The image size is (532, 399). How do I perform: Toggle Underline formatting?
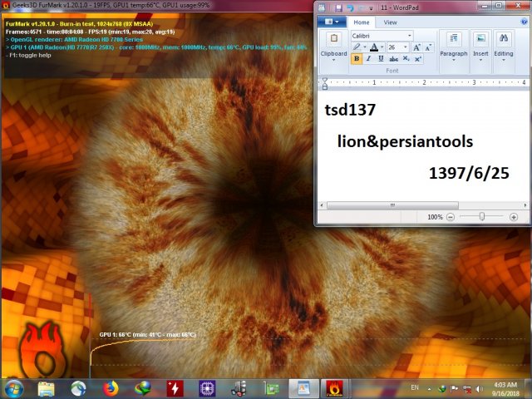[x=380, y=59]
